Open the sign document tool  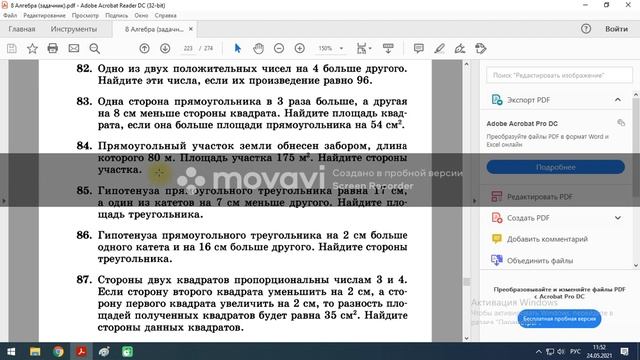point(460,49)
